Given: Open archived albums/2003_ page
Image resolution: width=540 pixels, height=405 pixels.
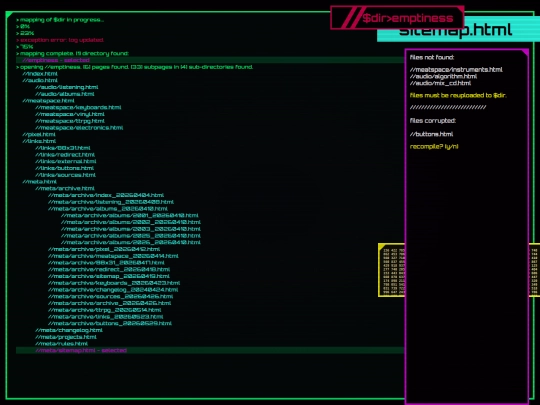Looking at the screenshot, I should [131, 229].
